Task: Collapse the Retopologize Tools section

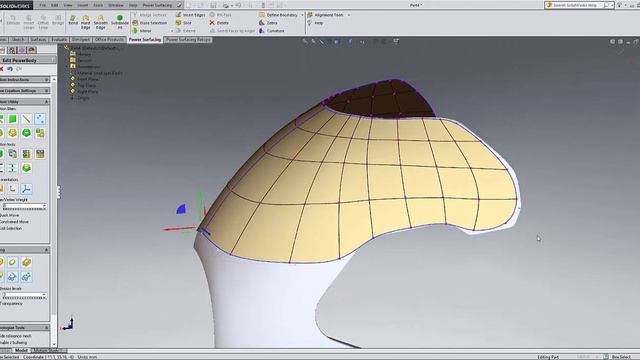Action: 24,328
